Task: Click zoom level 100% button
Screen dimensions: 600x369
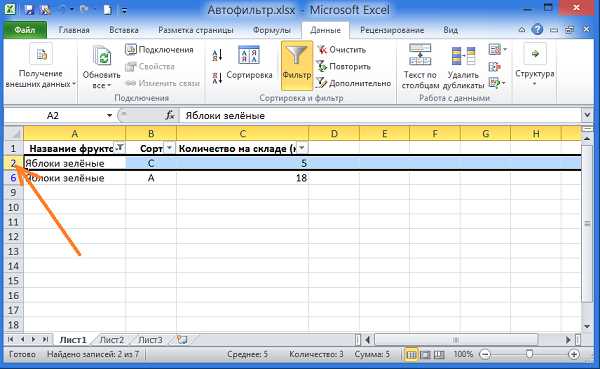Action: pyautogui.click(x=463, y=354)
